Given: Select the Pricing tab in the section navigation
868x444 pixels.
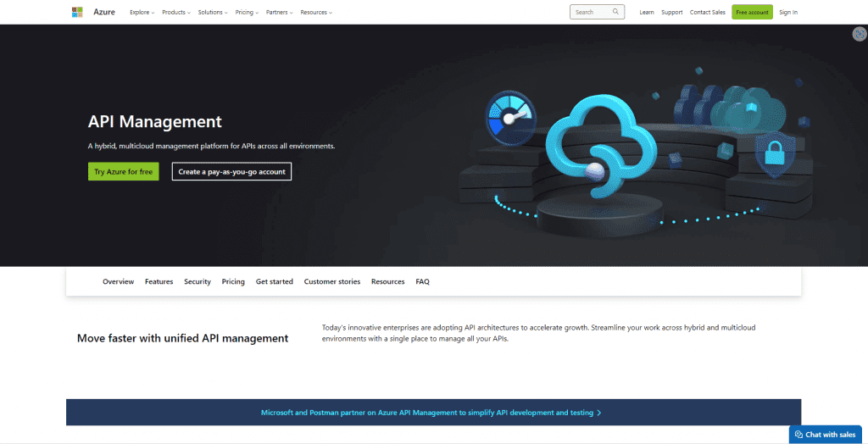Looking at the screenshot, I should click(x=233, y=282).
